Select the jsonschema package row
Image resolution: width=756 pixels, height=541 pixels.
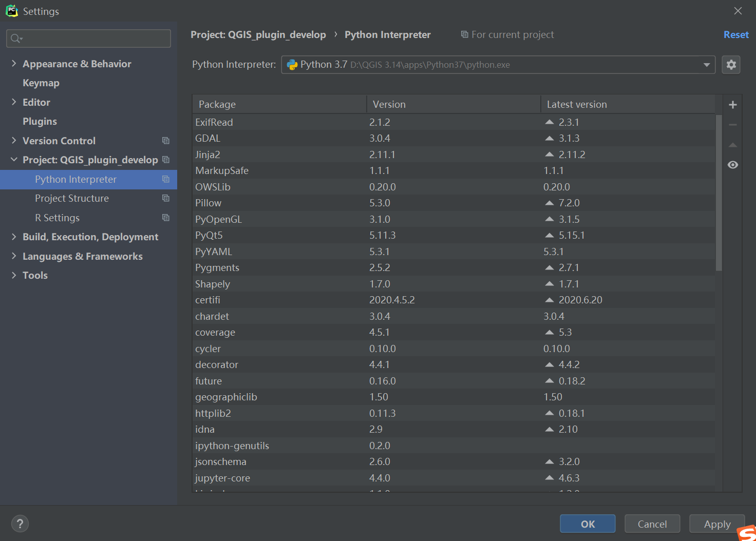[453, 461]
